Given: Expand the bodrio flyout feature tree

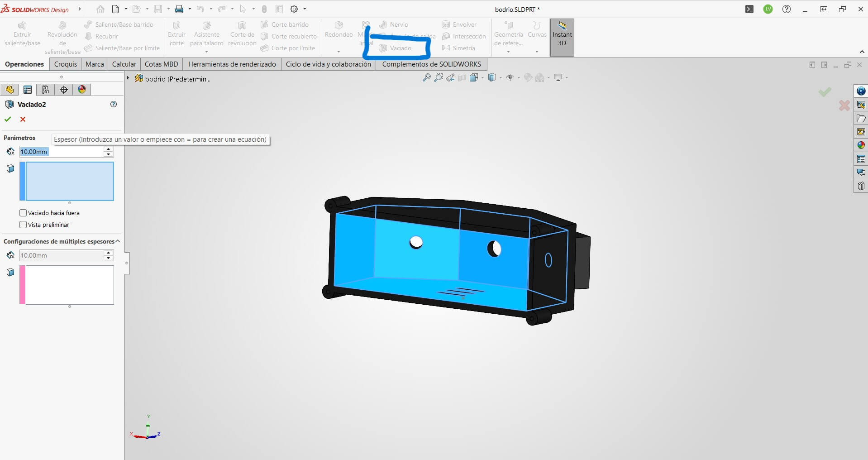Looking at the screenshot, I should pyautogui.click(x=128, y=78).
